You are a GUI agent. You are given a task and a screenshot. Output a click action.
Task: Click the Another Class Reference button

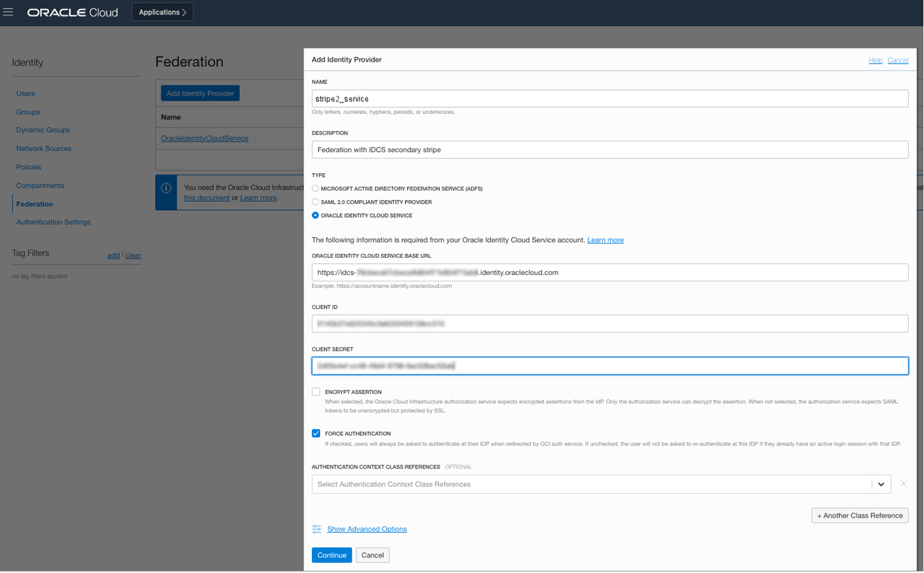pyautogui.click(x=859, y=515)
